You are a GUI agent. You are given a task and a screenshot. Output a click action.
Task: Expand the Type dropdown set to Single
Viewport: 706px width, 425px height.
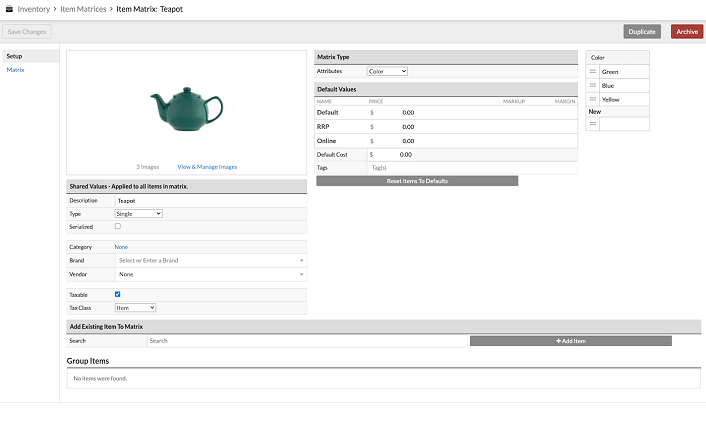point(138,214)
